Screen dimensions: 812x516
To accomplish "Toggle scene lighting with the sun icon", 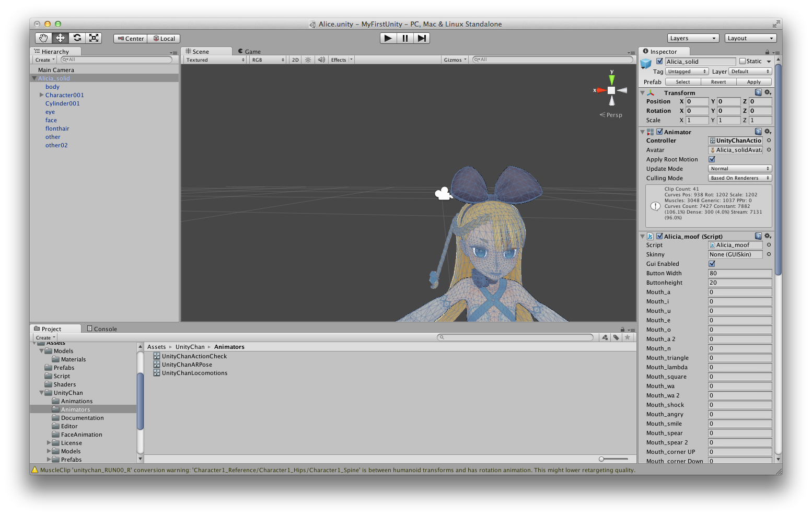I will (x=308, y=60).
